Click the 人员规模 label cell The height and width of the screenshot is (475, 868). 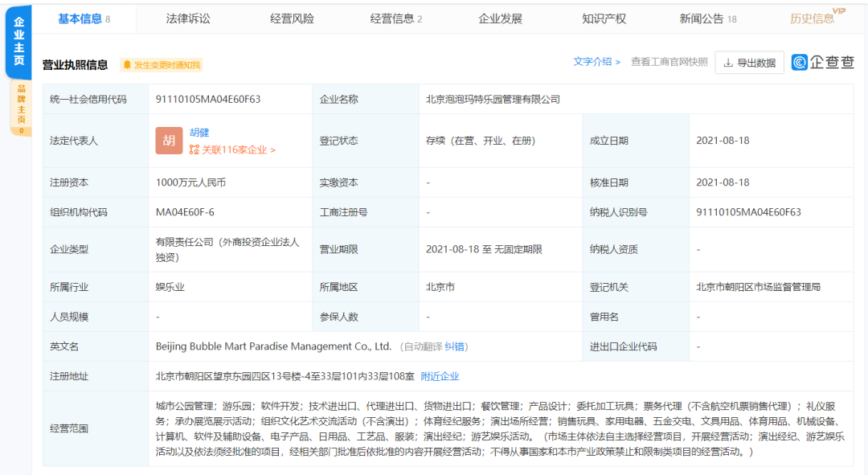(95, 317)
